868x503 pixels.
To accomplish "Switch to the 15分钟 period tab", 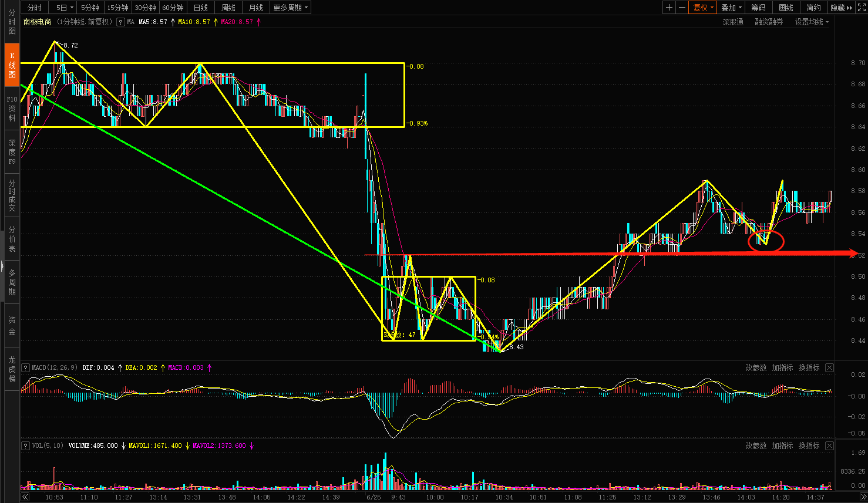I will coord(117,8).
